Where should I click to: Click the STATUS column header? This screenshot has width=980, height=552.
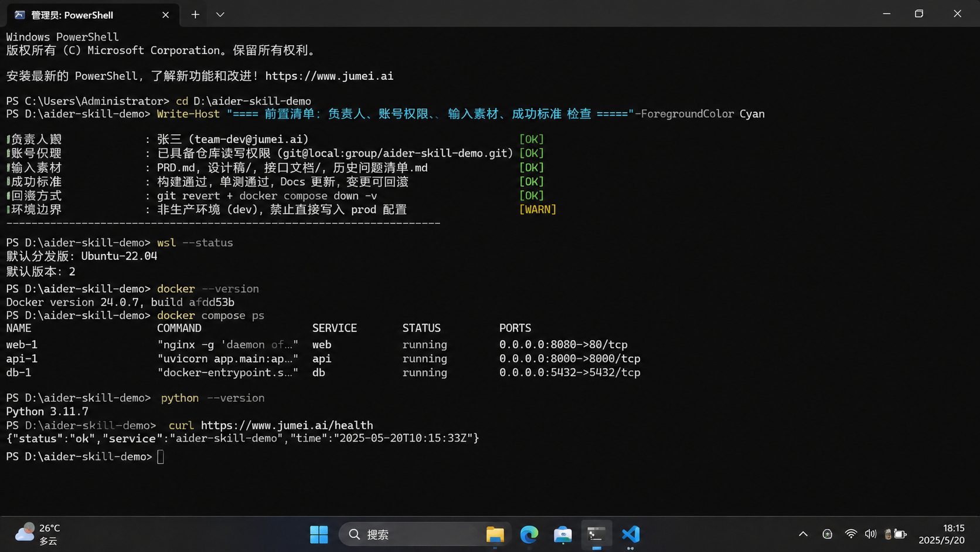click(421, 329)
